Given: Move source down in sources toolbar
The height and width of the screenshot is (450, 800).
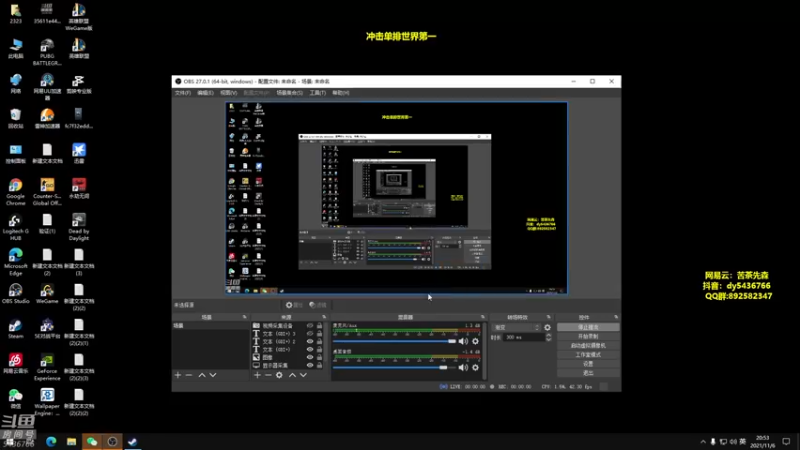Looking at the screenshot, I should pyautogui.click(x=303, y=375).
